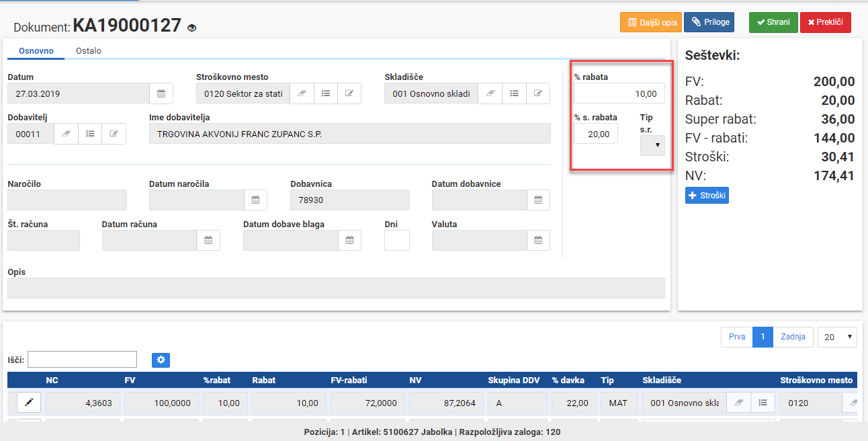Expand the Tip s.r. dropdown
Screen dimensions: 868x441
point(652,145)
